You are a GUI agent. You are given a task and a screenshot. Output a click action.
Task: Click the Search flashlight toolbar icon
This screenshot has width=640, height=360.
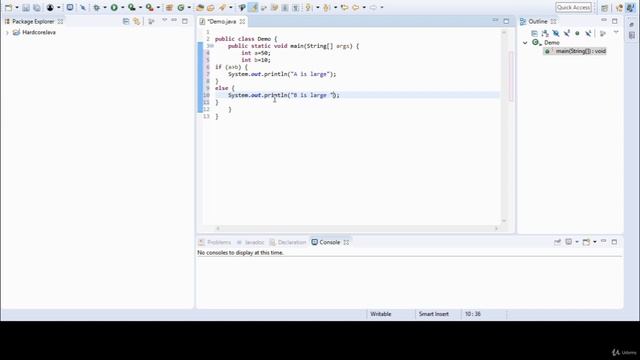pyautogui.click(x=222, y=7)
